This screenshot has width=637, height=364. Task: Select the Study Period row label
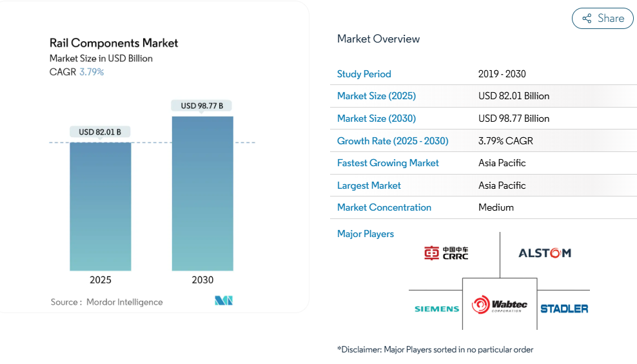[364, 74]
